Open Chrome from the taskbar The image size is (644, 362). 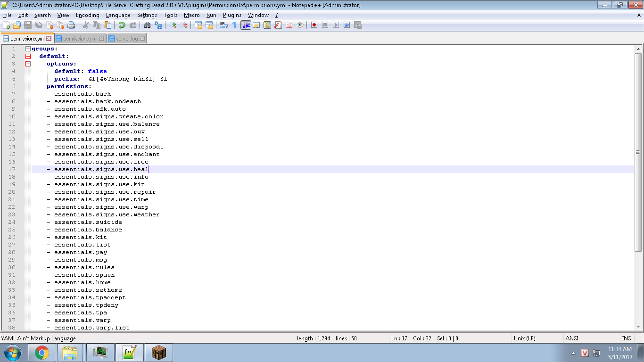tap(41, 353)
